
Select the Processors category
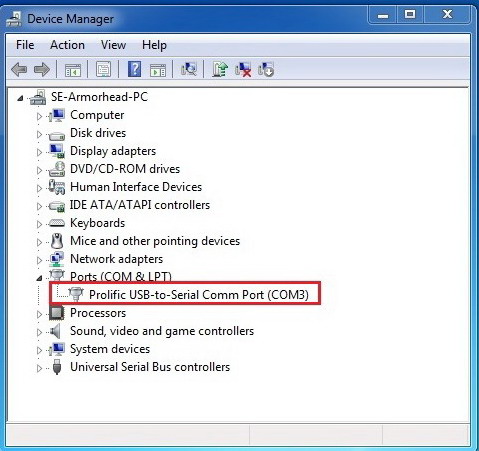[98, 313]
